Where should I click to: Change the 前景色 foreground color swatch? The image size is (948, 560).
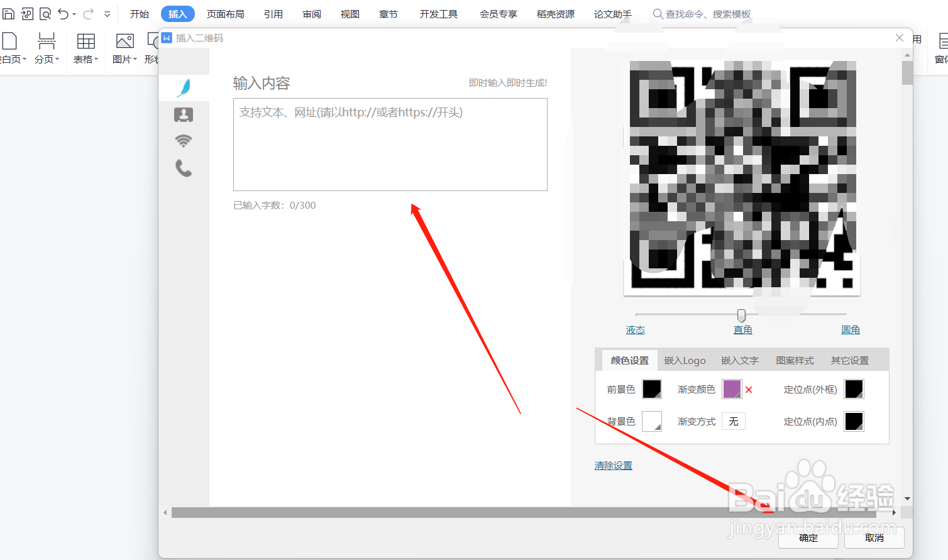pos(652,389)
